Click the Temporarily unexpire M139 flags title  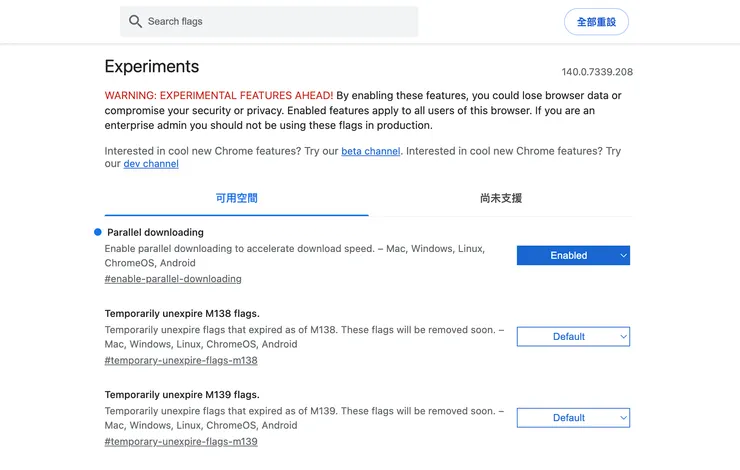(x=182, y=394)
